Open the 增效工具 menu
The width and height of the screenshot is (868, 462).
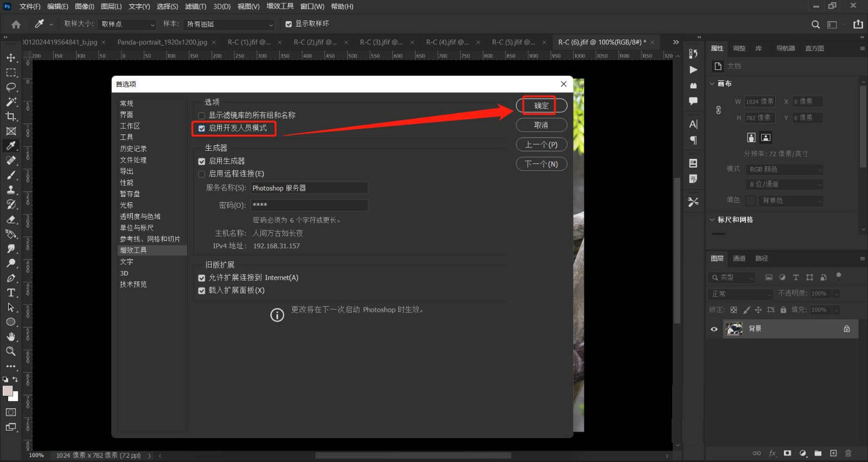[x=280, y=7]
